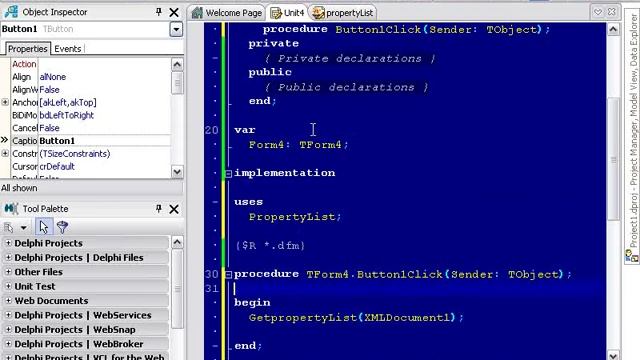Expand Delphi Projects | WebBroker category
Screen dimensions: 640x360
[8, 344]
